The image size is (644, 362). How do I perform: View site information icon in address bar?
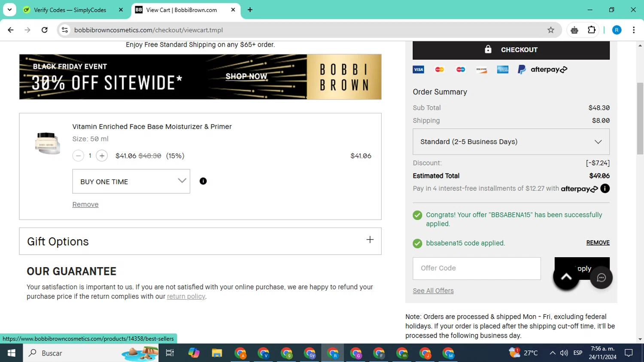[65, 30]
